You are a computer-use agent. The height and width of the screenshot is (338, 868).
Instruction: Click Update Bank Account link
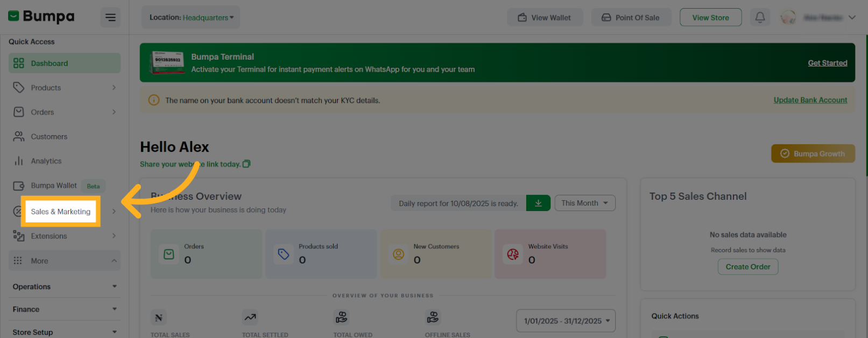(x=810, y=100)
